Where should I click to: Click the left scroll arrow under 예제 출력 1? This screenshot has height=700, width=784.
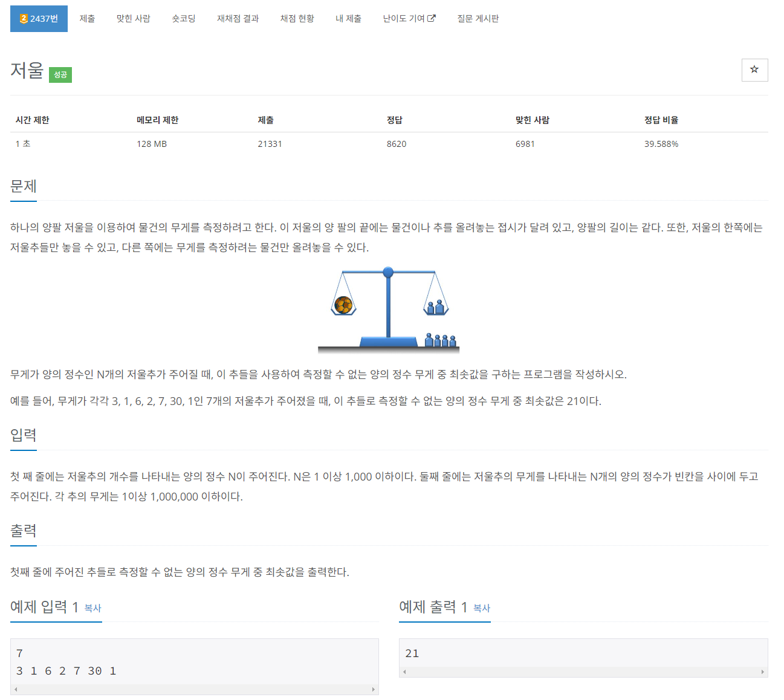click(x=404, y=672)
